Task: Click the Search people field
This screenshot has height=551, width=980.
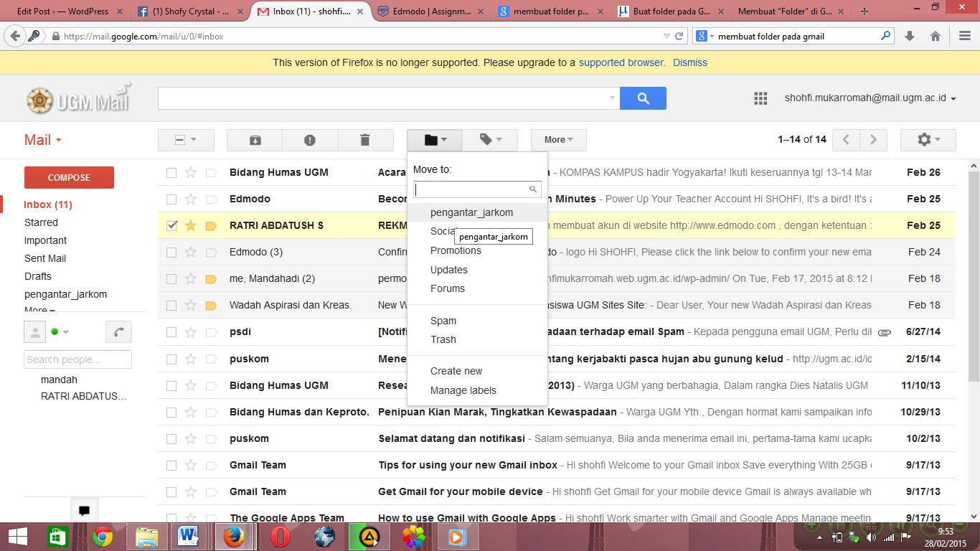Action: pos(78,359)
